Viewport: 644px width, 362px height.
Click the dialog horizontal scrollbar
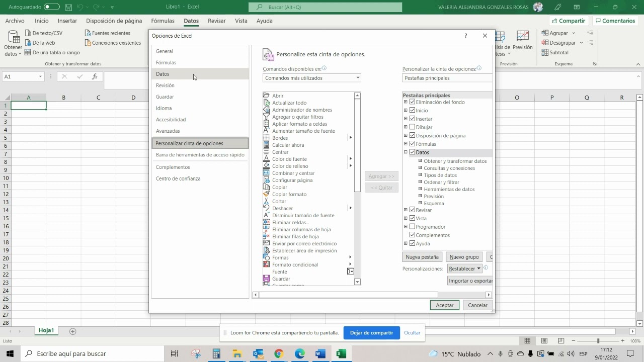[x=348, y=295]
